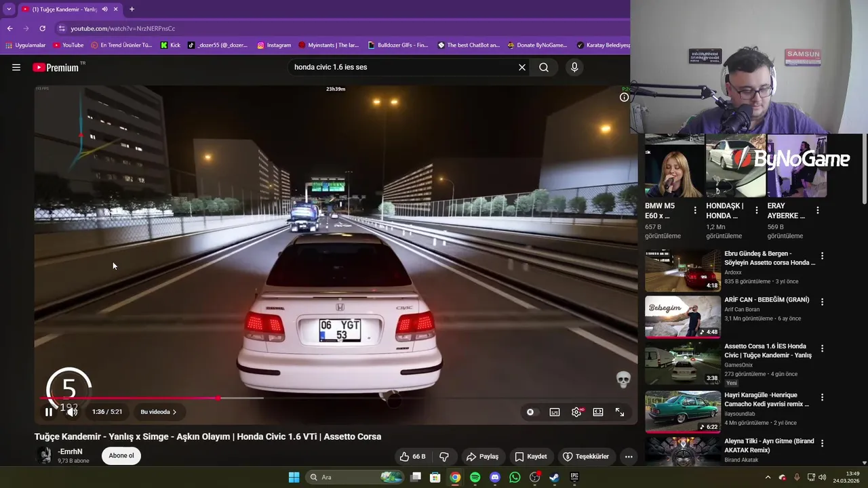The image size is (868, 488).
Task: Run search with the magnifier button
Action: coord(544,67)
